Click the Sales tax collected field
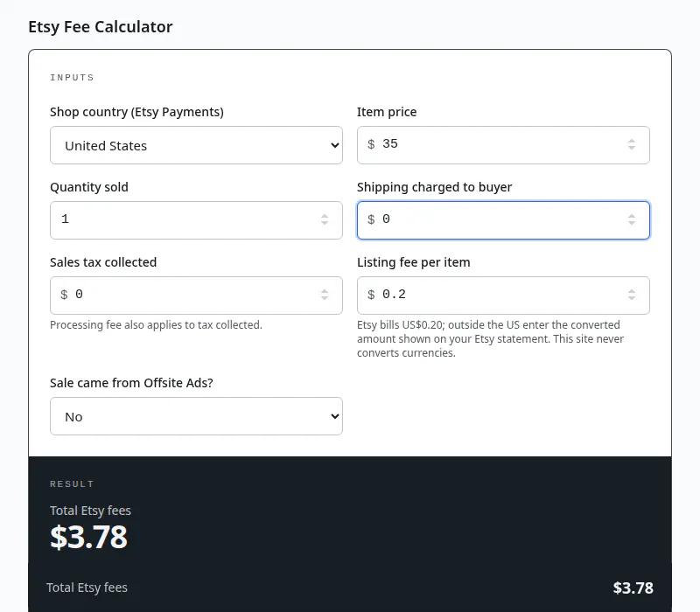 [196, 296]
